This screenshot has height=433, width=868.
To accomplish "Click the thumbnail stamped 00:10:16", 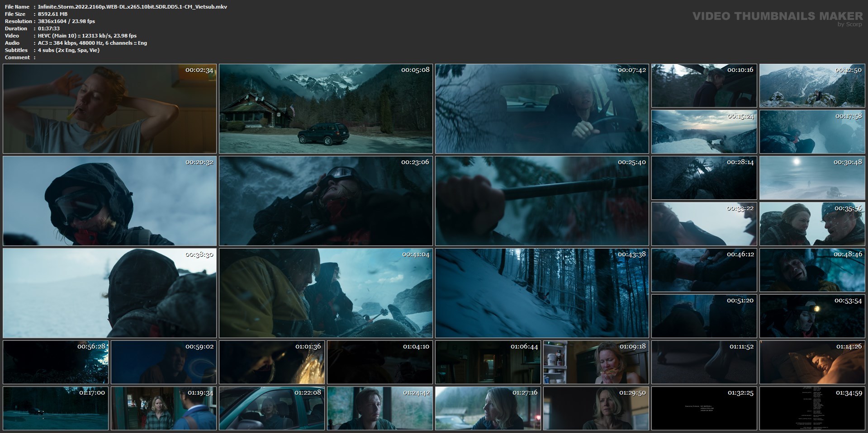I will (704, 85).
